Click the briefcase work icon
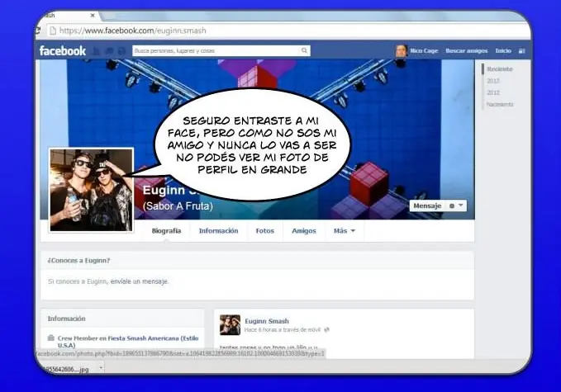The width and height of the screenshot is (561, 392). (50, 338)
